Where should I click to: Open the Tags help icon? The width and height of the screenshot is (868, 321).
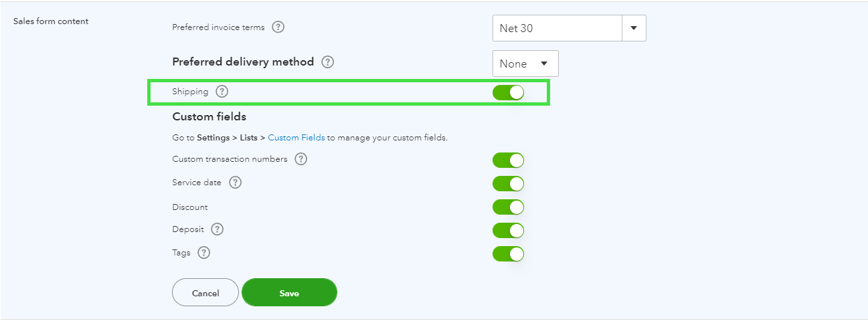pyautogui.click(x=204, y=253)
